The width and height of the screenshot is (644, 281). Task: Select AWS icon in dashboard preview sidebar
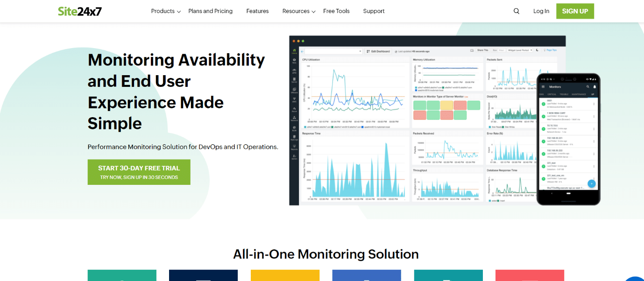click(294, 99)
